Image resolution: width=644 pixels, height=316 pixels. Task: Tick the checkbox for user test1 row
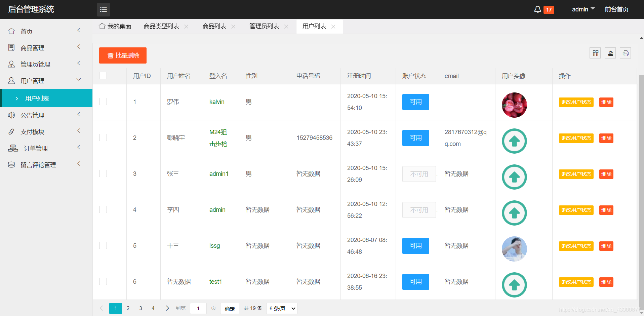(x=103, y=281)
